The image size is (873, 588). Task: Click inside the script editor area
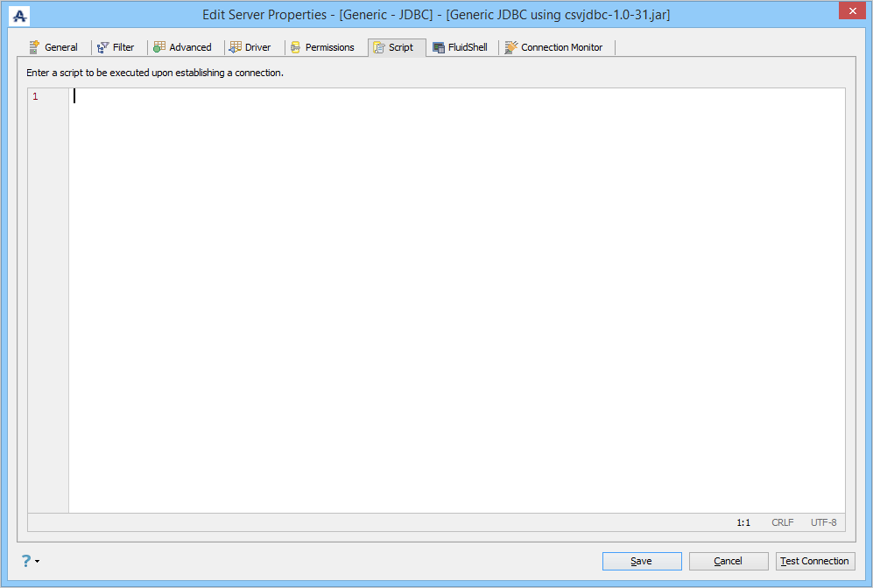point(456,300)
